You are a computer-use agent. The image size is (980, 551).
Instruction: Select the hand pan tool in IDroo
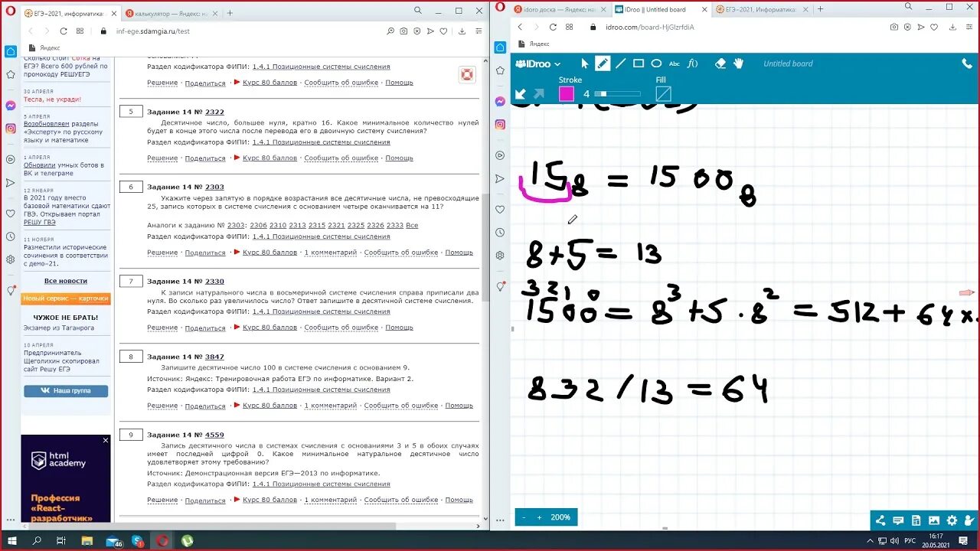739,64
